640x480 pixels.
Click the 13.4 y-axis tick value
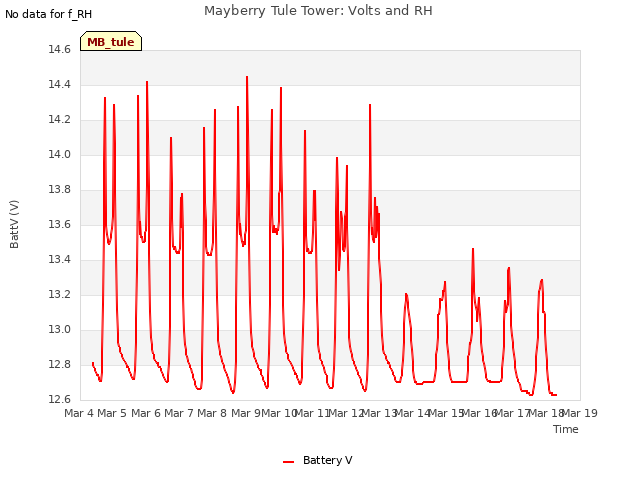click(x=60, y=260)
